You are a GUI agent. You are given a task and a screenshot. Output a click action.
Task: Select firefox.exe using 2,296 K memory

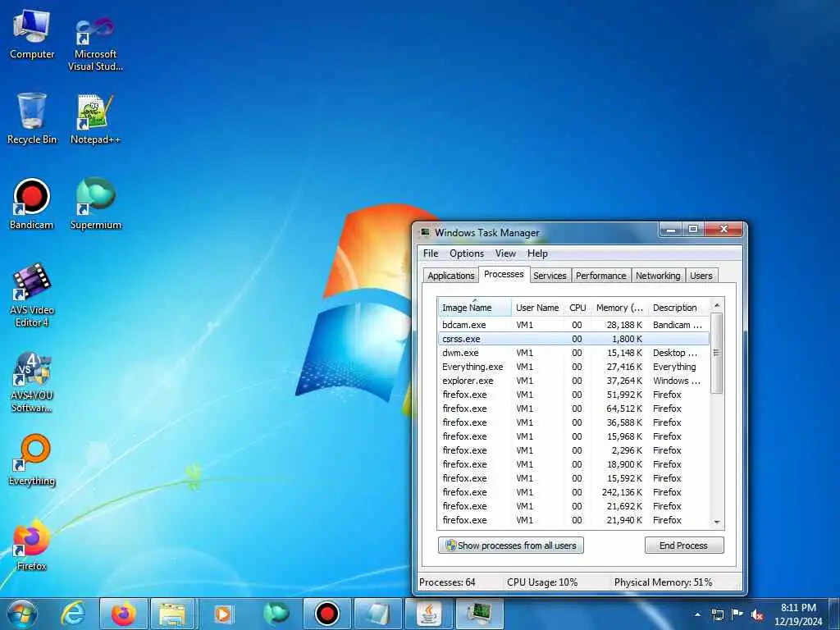[x=573, y=450]
